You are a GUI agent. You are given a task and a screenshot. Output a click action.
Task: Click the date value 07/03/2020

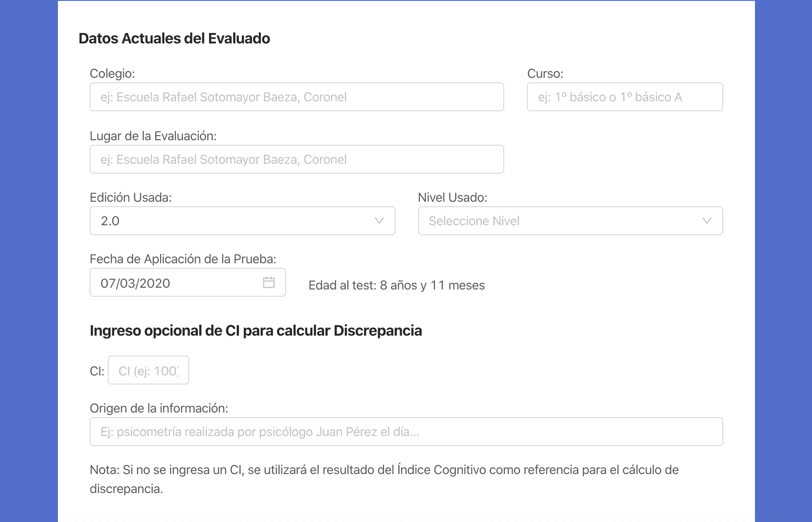(x=135, y=283)
